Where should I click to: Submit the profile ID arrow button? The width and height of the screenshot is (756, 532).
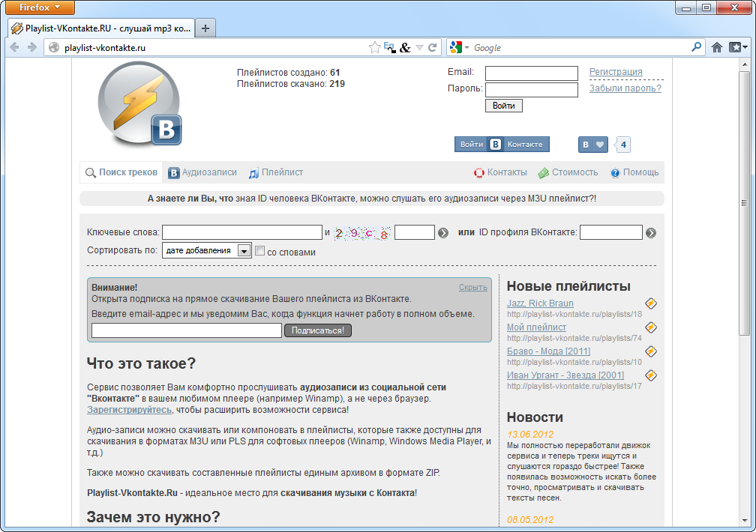point(651,233)
